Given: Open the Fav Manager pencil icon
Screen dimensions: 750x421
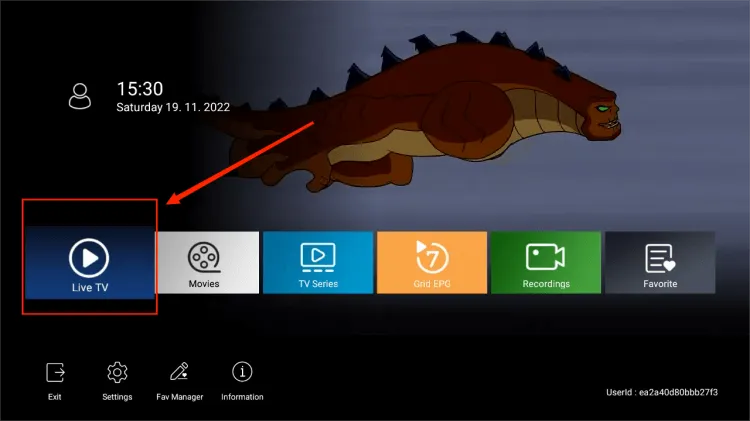Looking at the screenshot, I should click(179, 372).
